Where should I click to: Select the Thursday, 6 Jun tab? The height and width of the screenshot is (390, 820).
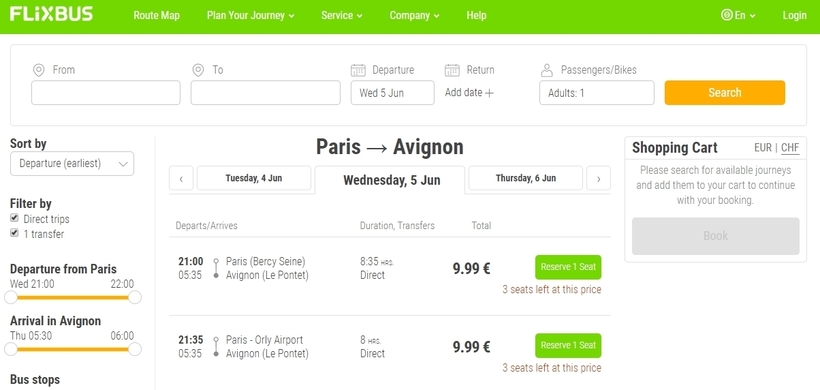click(x=526, y=178)
